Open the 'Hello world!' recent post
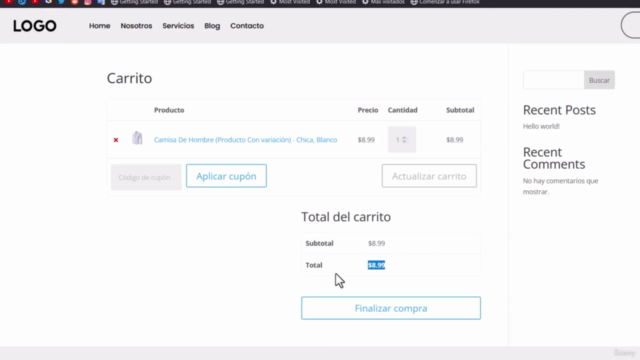640x360 pixels. click(541, 126)
